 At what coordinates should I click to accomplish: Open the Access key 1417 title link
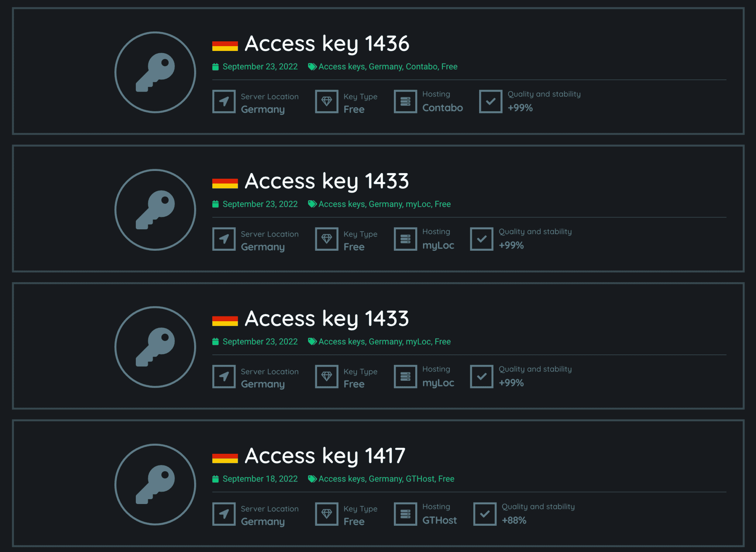click(325, 456)
